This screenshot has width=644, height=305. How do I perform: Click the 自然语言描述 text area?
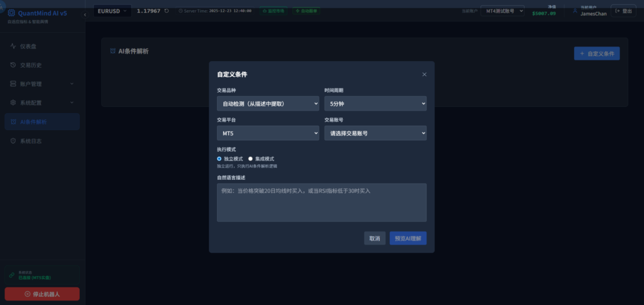coord(321,202)
